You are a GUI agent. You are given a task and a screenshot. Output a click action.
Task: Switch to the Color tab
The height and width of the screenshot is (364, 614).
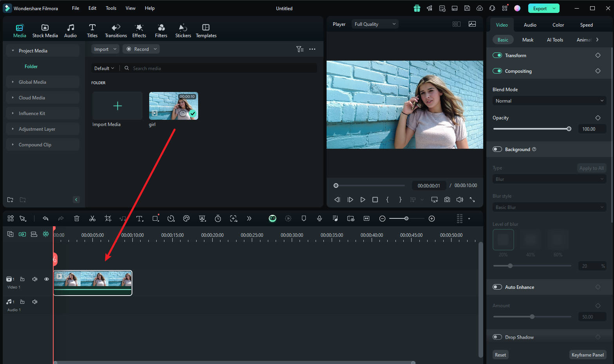[558, 25]
